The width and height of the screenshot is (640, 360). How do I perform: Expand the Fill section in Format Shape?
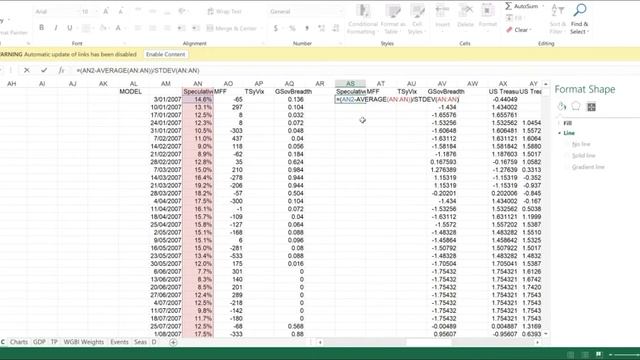coord(567,123)
